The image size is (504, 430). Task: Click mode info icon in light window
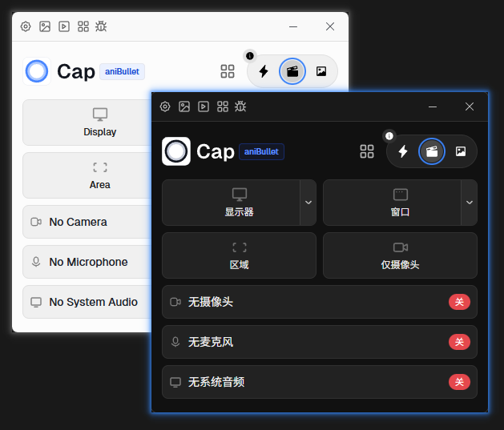pos(250,56)
